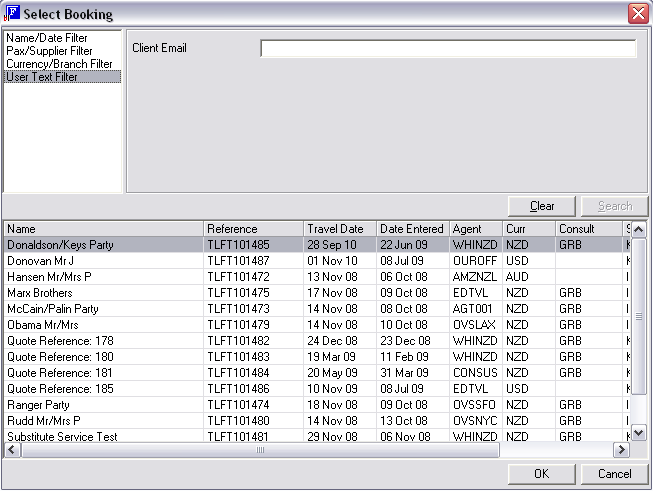Click the horizontal scrollbar left arrow
653x491 pixels.
(11, 450)
